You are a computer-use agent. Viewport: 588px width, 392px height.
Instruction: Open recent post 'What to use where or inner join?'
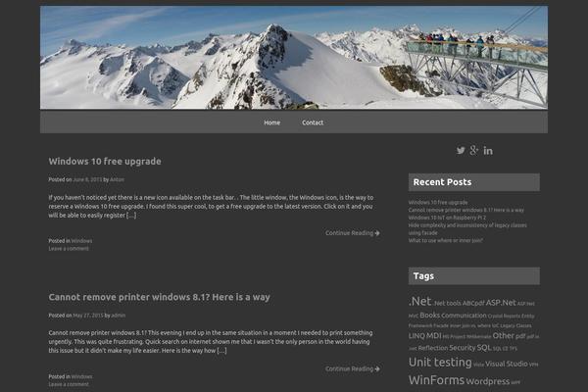[x=446, y=240]
